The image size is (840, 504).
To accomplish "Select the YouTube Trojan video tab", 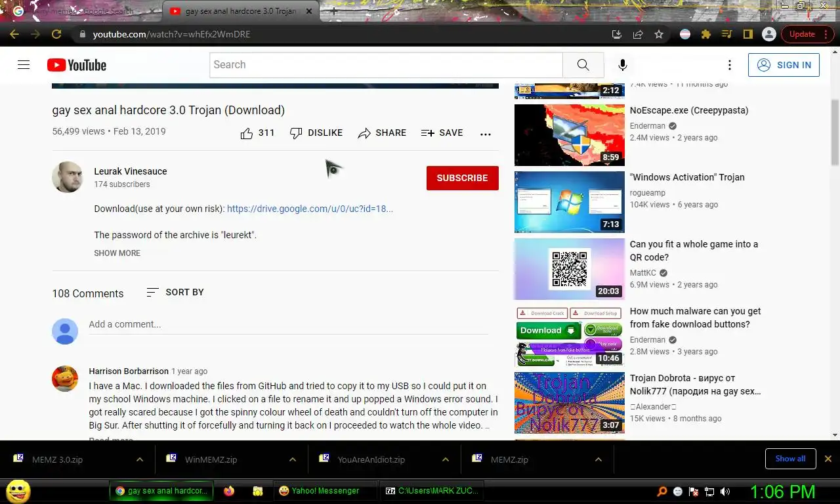I will 241,11.
